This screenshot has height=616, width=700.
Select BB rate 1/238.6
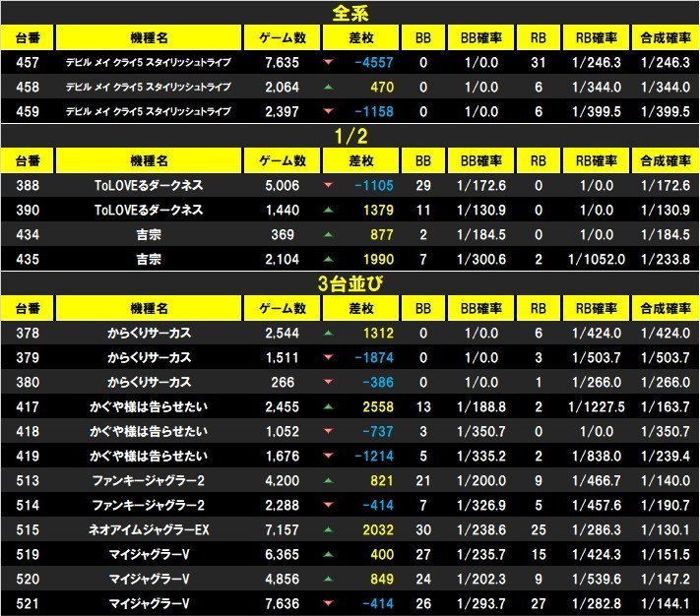(x=481, y=530)
